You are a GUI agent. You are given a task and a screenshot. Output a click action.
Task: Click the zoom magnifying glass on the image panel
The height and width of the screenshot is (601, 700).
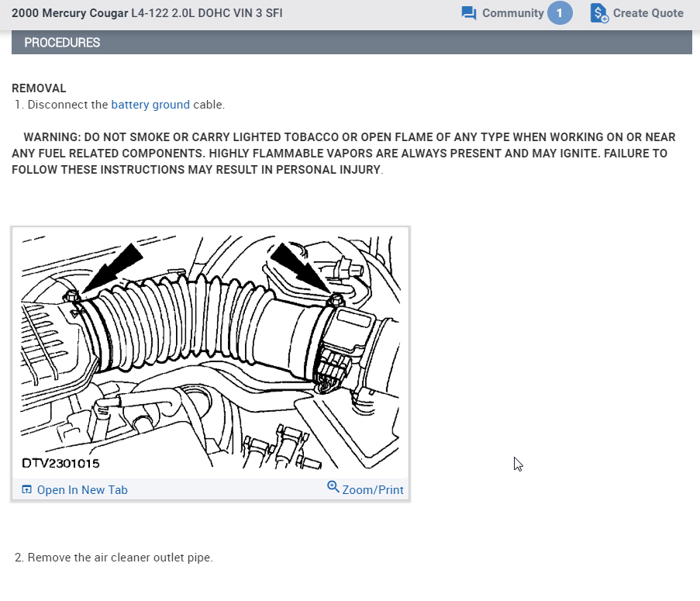[x=333, y=487]
